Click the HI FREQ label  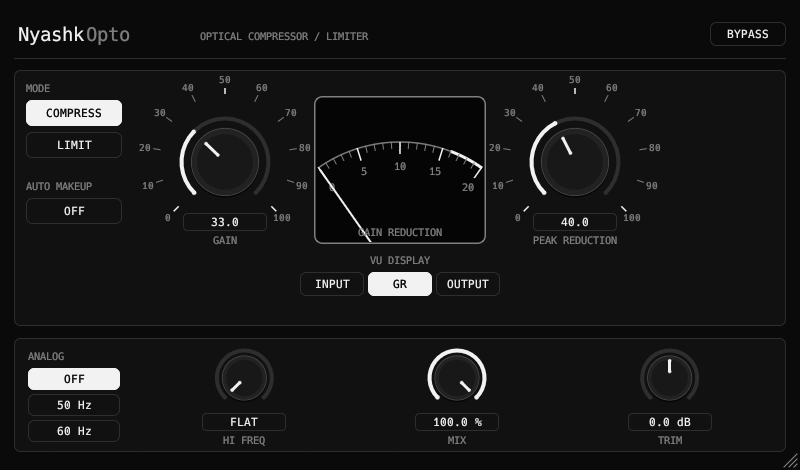click(244, 440)
